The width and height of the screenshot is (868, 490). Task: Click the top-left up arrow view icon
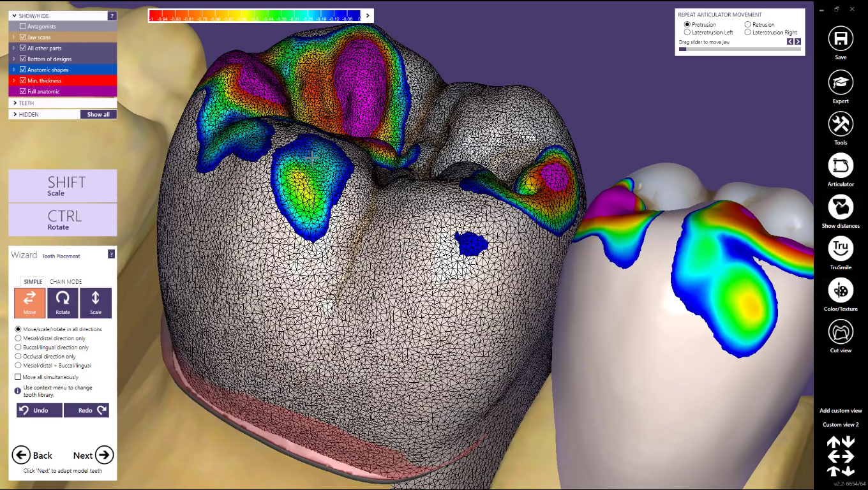pyautogui.click(x=834, y=442)
